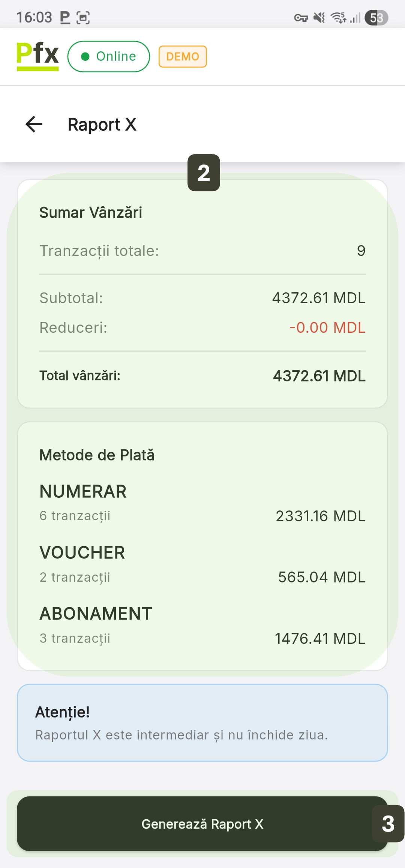Image resolution: width=405 pixels, height=868 pixels.
Task: Tap the Raport X page title
Action: click(x=102, y=124)
